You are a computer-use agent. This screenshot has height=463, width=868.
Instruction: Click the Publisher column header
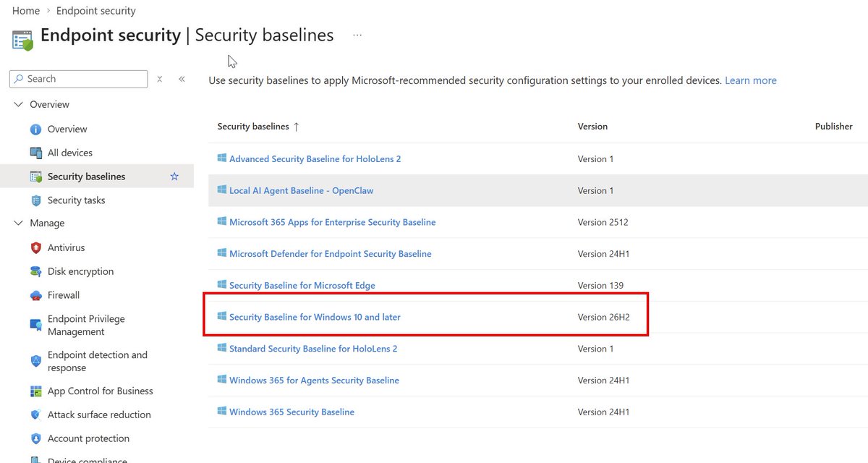pyautogui.click(x=833, y=126)
